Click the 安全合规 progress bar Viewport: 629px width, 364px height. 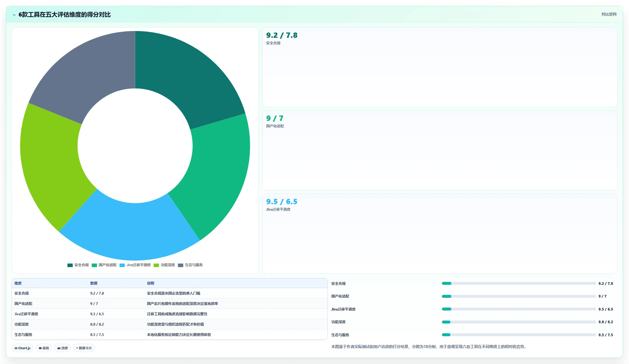519,283
